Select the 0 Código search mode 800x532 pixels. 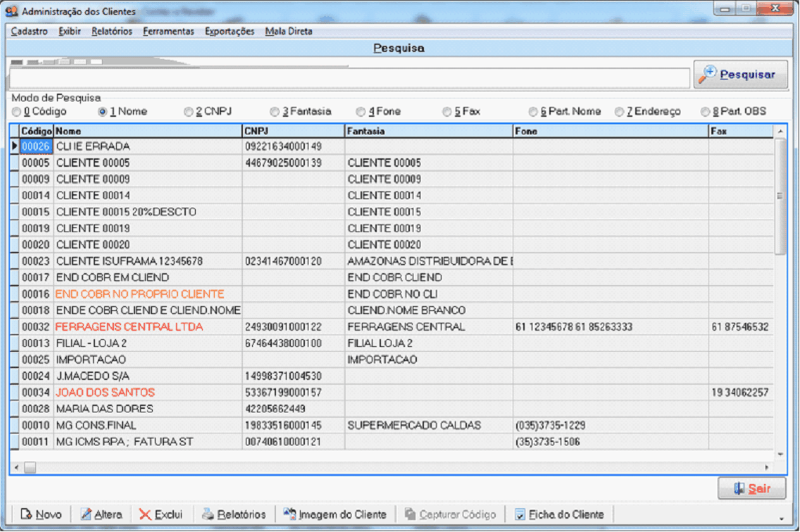[x=17, y=112]
